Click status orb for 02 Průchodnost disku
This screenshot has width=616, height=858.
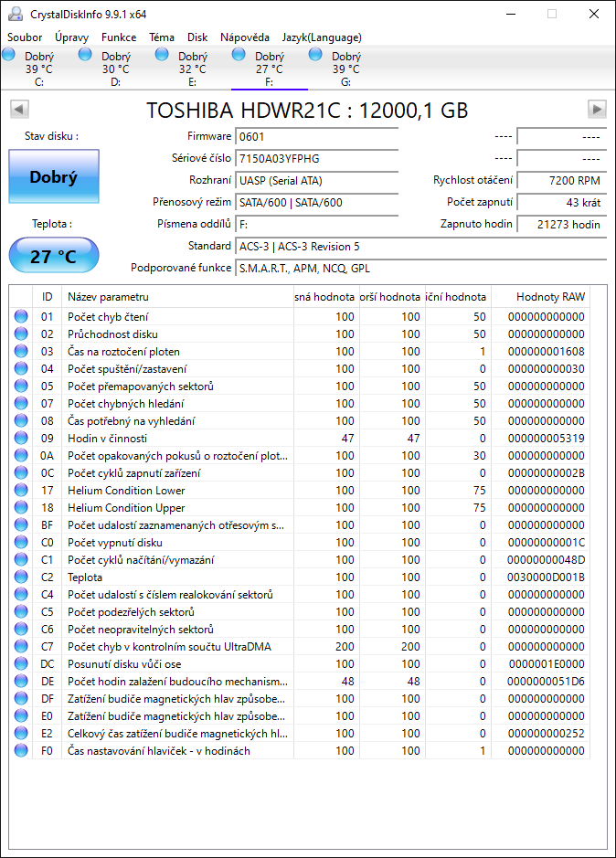pos(21,334)
